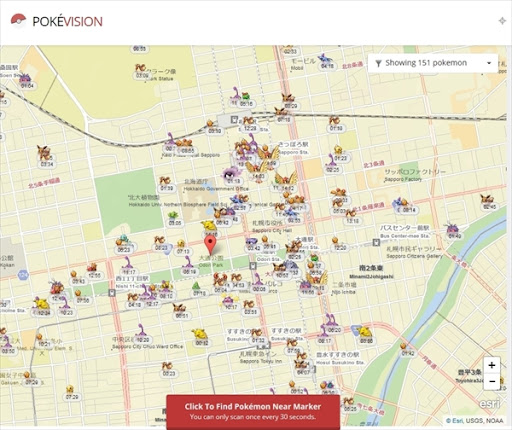Click To Find Pokémon Near Marker
The height and width of the screenshot is (430, 512).
253,411
